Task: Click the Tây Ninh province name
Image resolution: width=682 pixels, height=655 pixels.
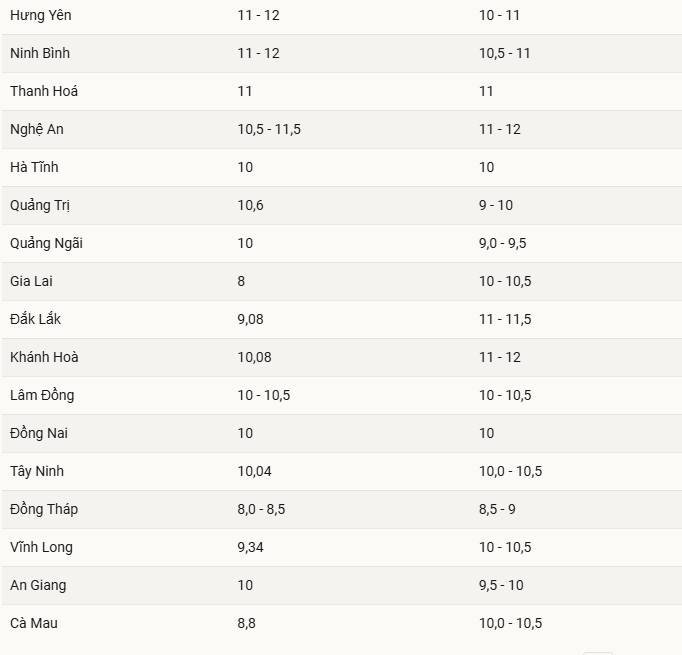Action: pyautogui.click(x=37, y=471)
